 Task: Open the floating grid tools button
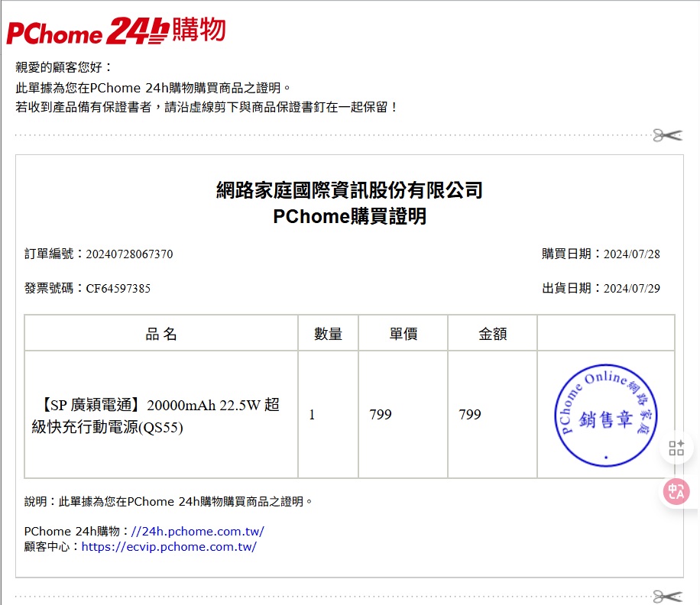tap(676, 448)
